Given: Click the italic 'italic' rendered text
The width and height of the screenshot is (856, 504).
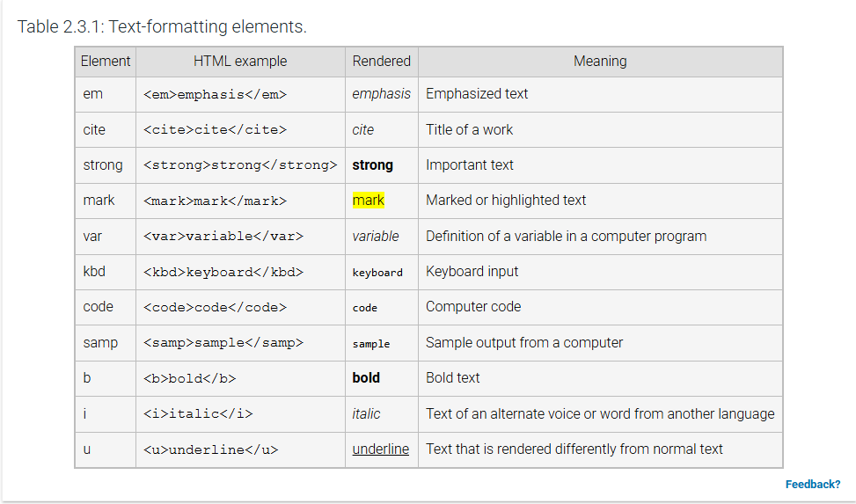Looking at the screenshot, I should pyautogui.click(x=366, y=413).
